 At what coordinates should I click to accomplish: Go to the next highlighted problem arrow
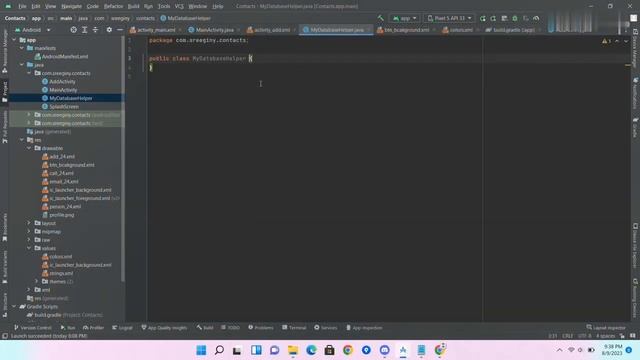626,41
